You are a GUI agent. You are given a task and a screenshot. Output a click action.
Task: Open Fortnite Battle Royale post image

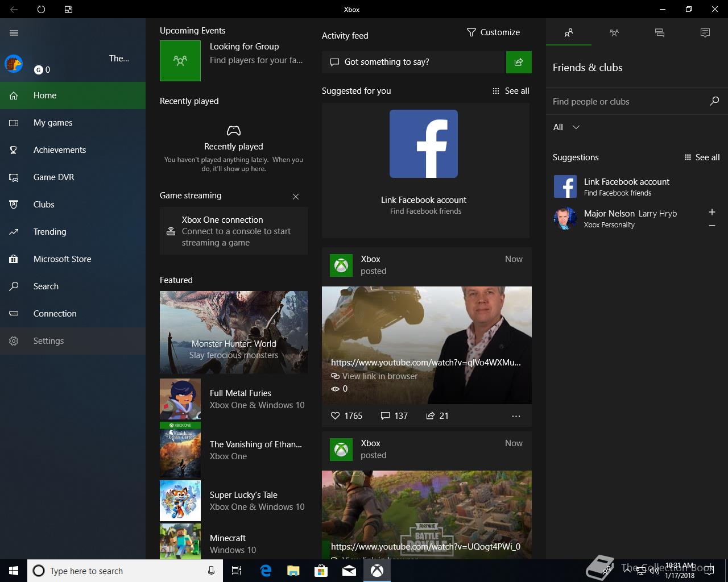click(427, 515)
